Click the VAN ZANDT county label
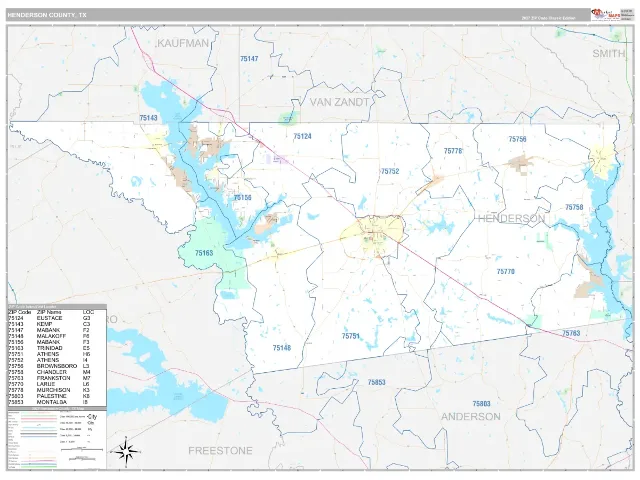The image size is (640, 480). click(x=340, y=102)
